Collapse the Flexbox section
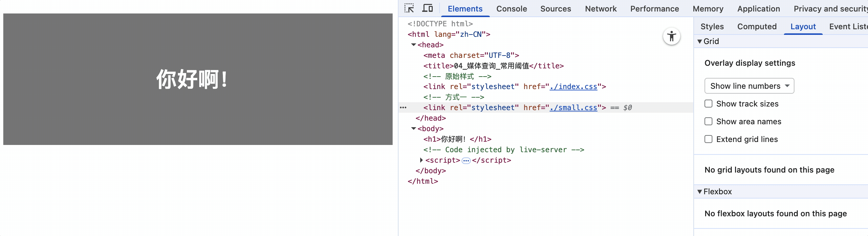The image size is (868, 236). [700, 192]
